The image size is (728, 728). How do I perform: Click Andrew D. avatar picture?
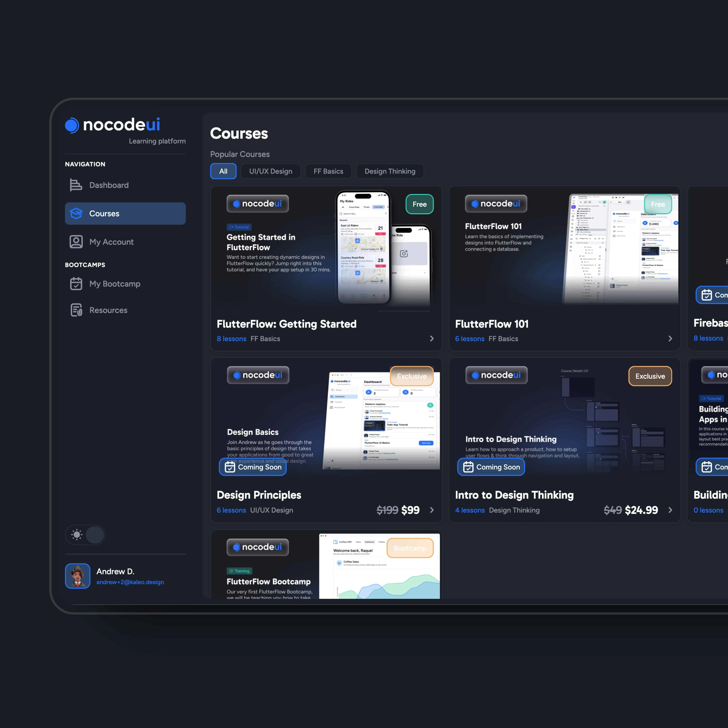pos(78,576)
